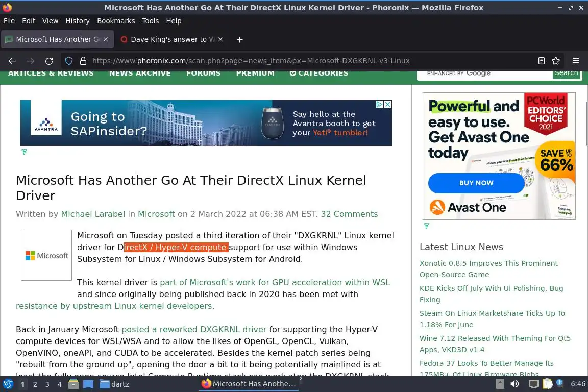Click the PCWorld Editors' Choice badge
The height and width of the screenshot is (392, 588).
click(x=546, y=114)
